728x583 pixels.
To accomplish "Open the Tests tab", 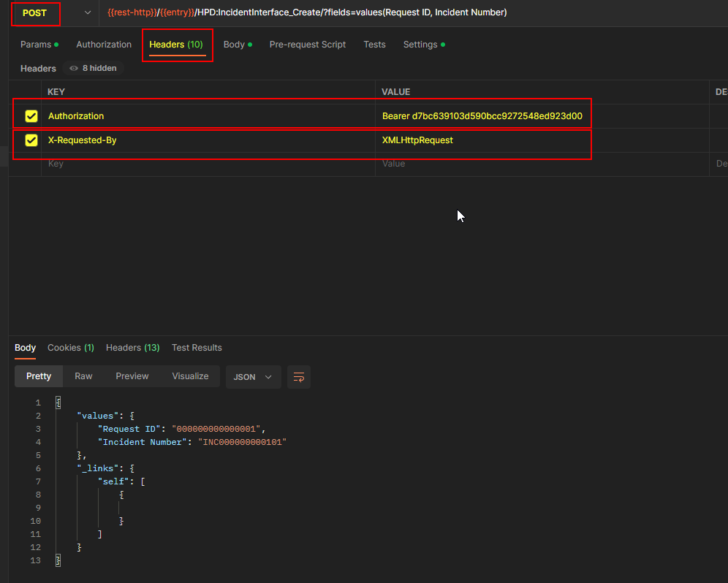I will 374,45.
